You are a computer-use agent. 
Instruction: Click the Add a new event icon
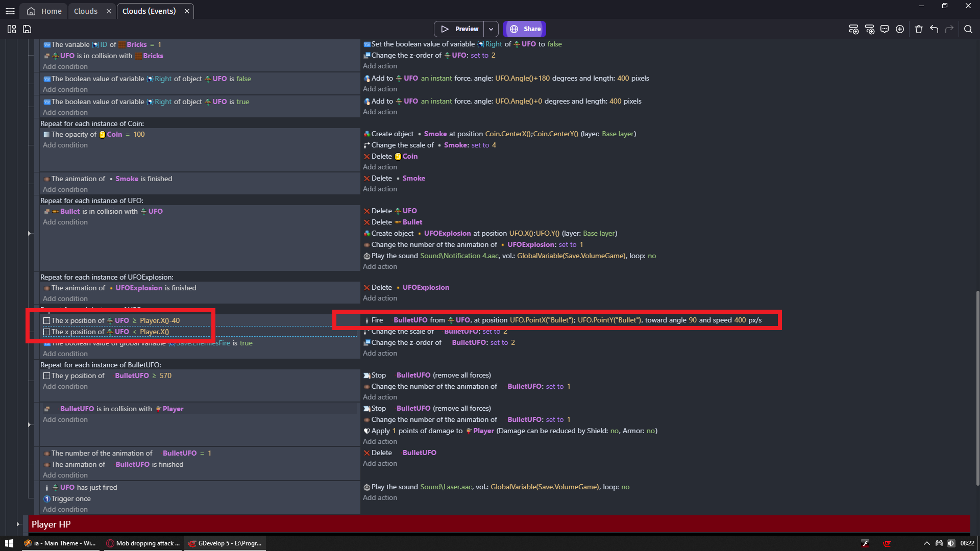point(853,29)
